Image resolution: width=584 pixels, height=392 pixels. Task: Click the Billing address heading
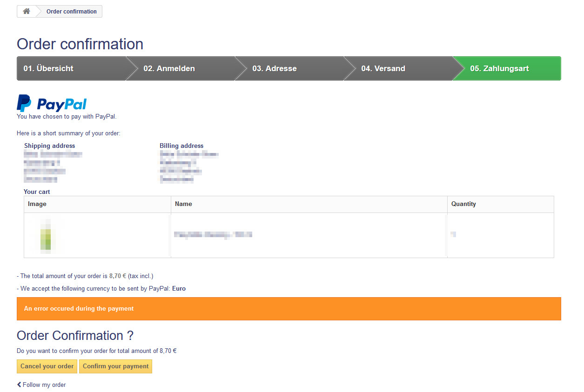tap(181, 146)
